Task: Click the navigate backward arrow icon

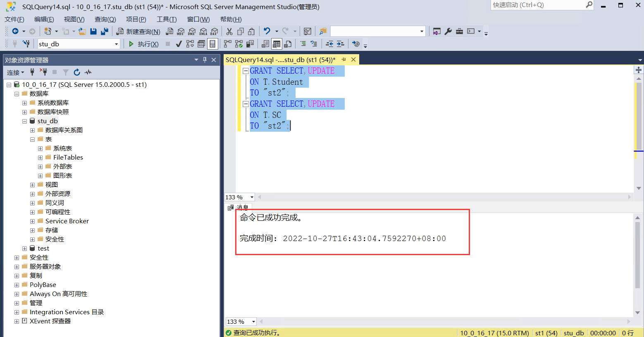Action: [15, 31]
